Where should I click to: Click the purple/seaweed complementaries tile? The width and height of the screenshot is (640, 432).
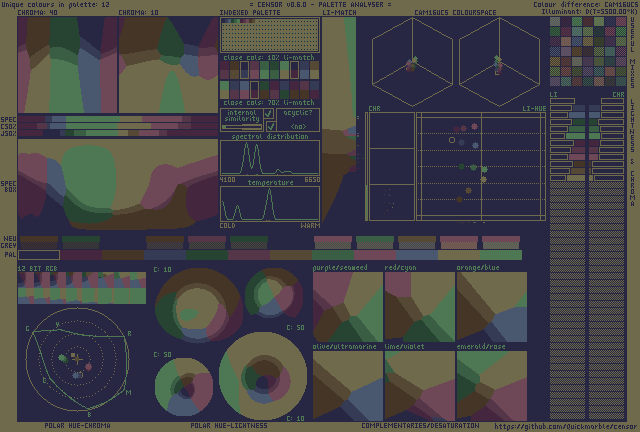pyautogui.click(x=347, y=307)
